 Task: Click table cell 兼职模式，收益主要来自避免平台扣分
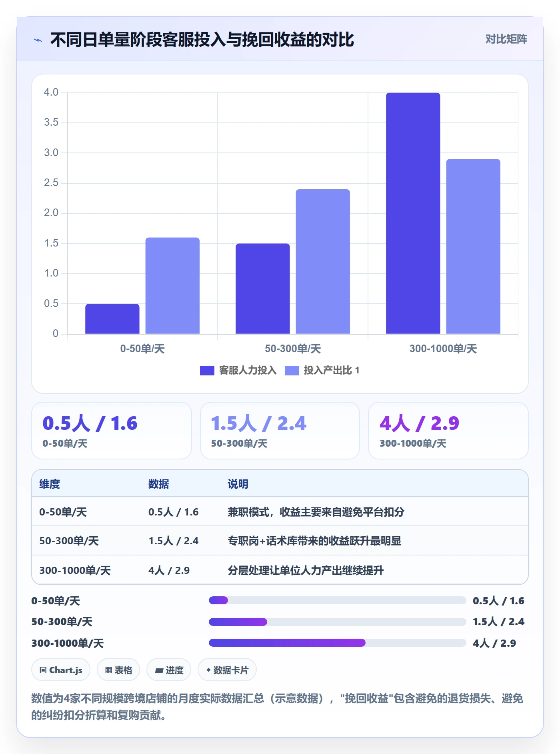coord(316,512)
